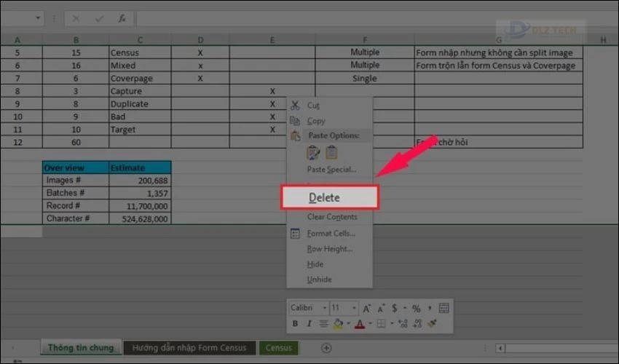Apply the red font color
This screenshot has height=364, width=619.
tap(360, 324)
